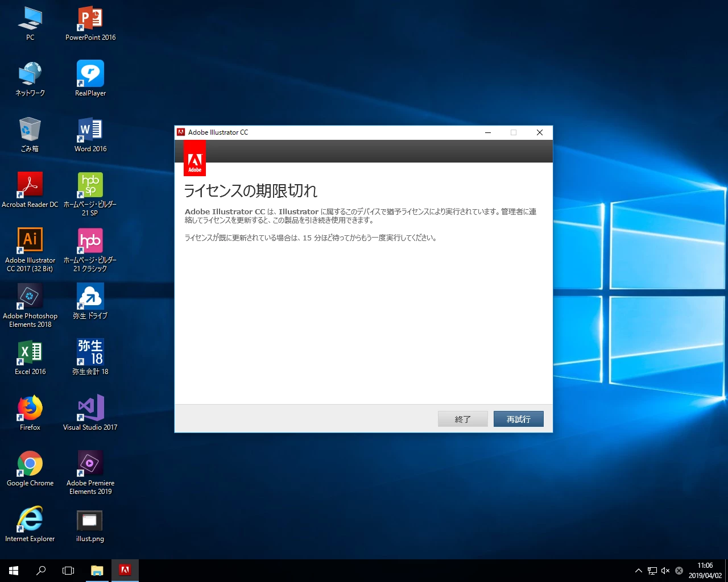The height and width of the screenshot is (582, 728).
Task: Select Adobe Photoshop Elements 2018 shortcut
Action: (x=30, y=305)
